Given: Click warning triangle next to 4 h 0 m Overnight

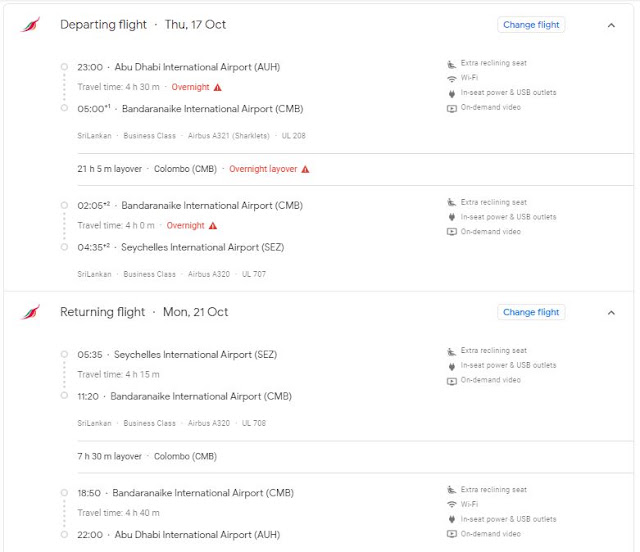Looking at the screenshot, I should click(x=213, y=226).
